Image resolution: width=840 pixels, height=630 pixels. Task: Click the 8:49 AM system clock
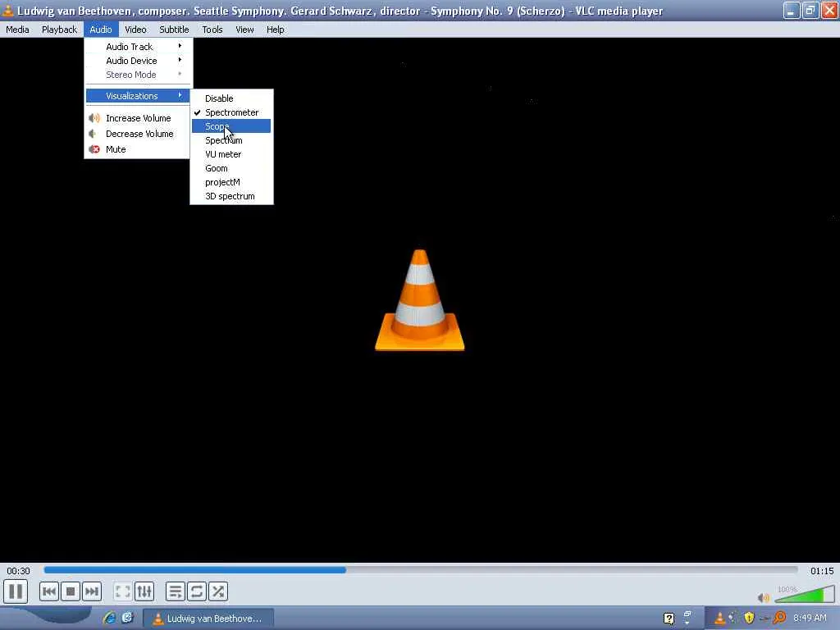[810, 619]
